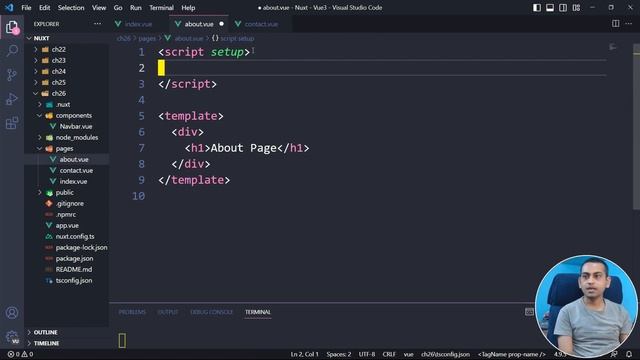
Task: Open the Source Control view
Action: tap(12, 75)
